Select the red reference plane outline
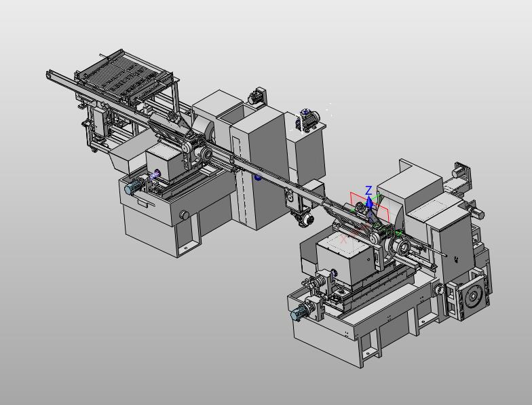 [x=370, y=206]
